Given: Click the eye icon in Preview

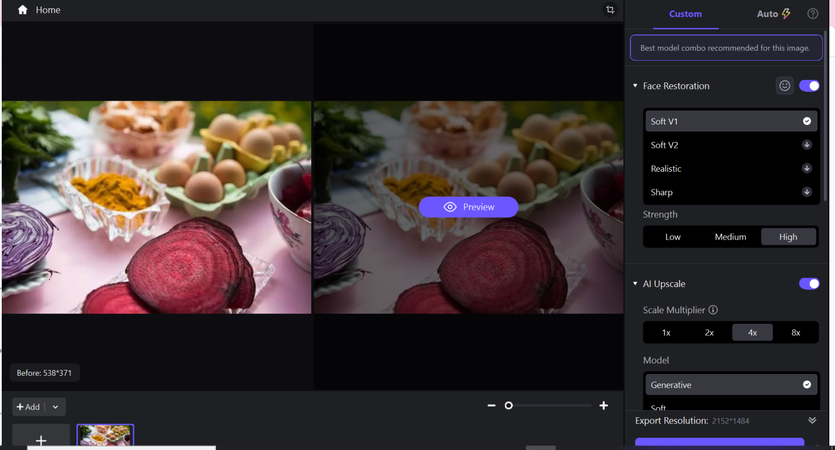Looking at the screenshot, I should pos(450,207).
